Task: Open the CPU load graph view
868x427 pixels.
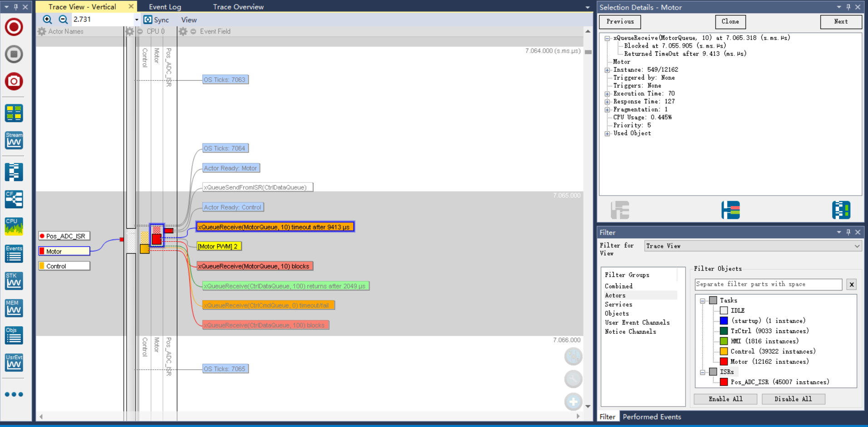Action: [x=14, y=226]
